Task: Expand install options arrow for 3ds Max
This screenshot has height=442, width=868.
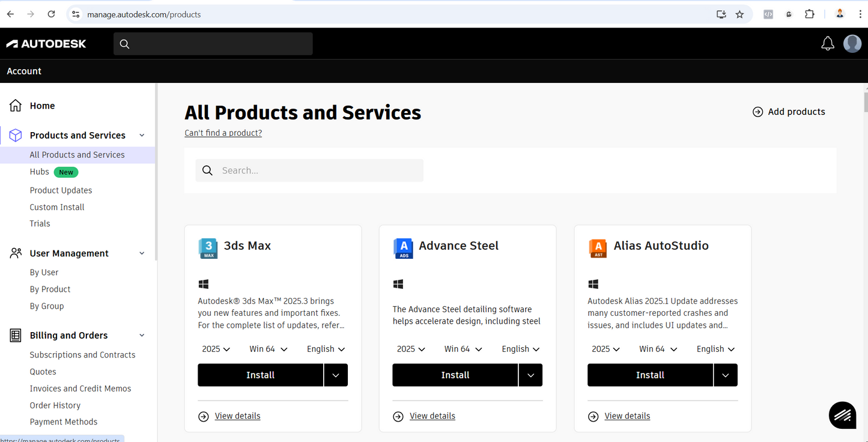Action: 336,375
